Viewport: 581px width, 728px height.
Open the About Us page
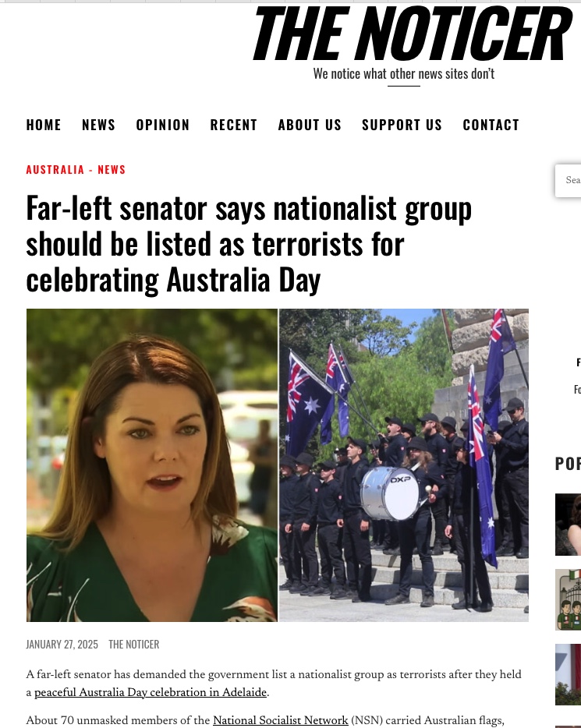310,125
